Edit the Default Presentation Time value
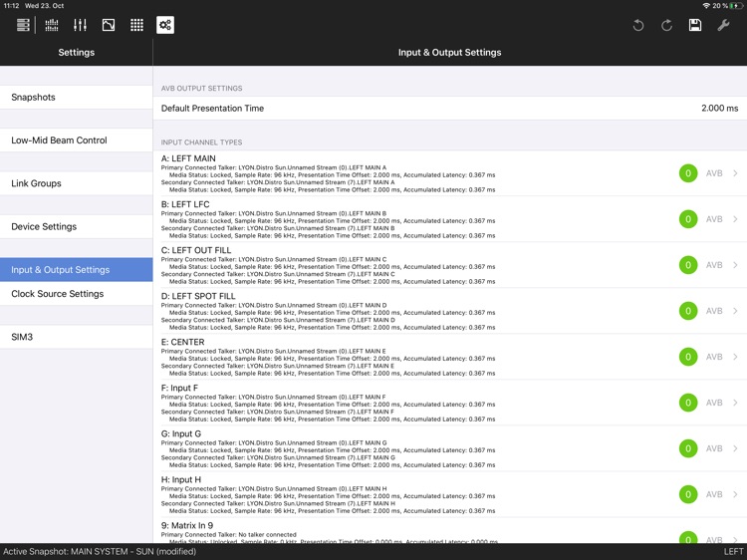The image size is (747, 560). pyautogui.click(x=719, y=109)
